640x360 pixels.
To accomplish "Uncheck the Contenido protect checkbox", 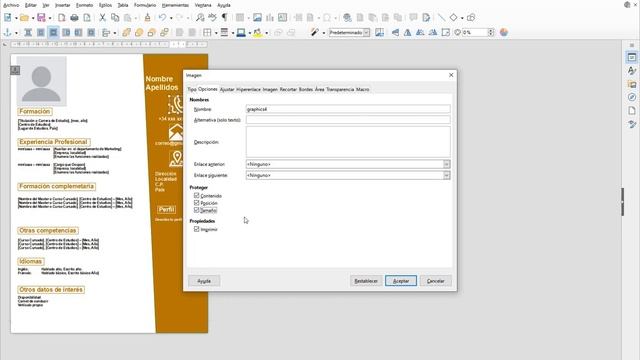I will click(x=197, y=196).
